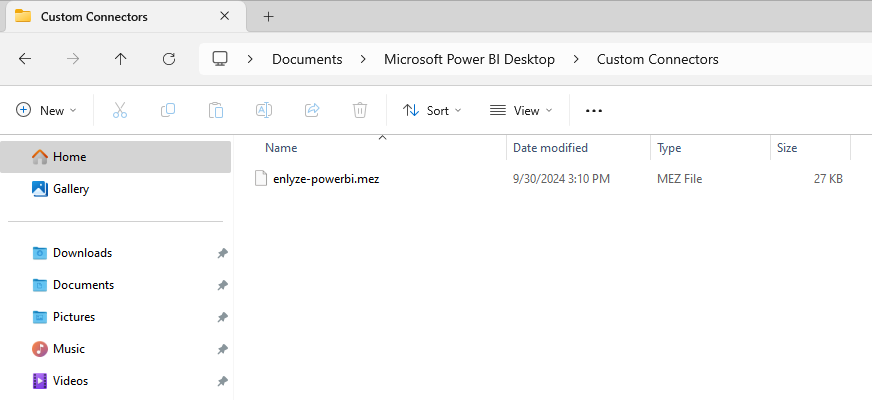Open Downloads in the sidebar
Screen dimensions: 872x400
[82, 253]
